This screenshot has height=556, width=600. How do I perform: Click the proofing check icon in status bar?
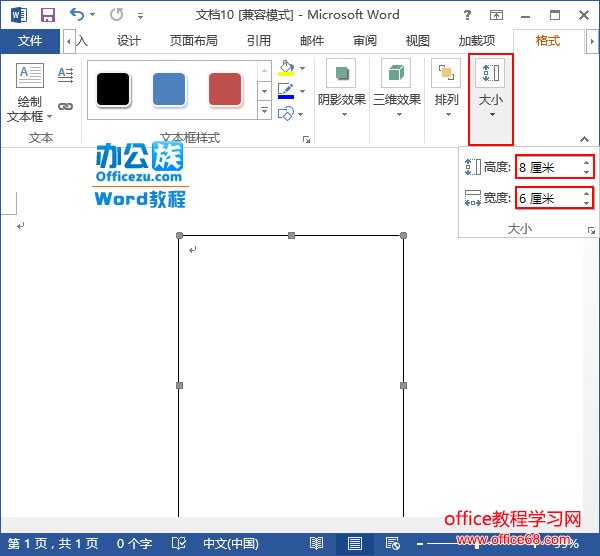(178, 543)
